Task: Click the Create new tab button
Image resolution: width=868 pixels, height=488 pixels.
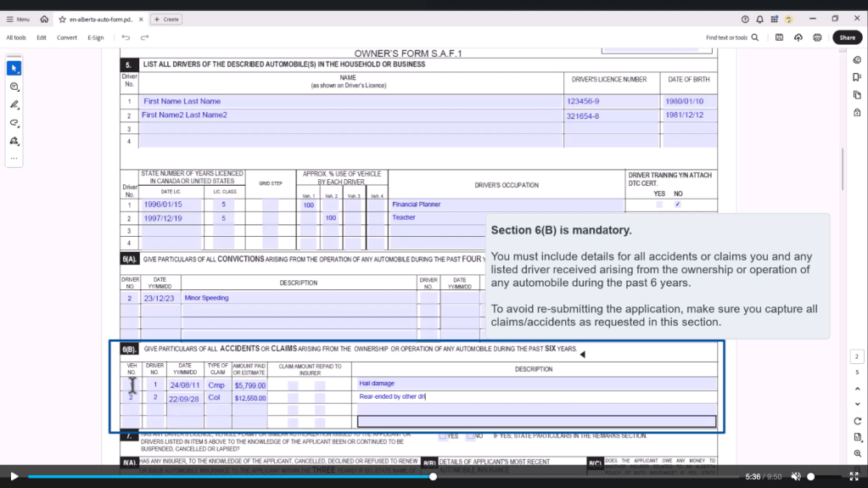Action: (x=167, y=19)
